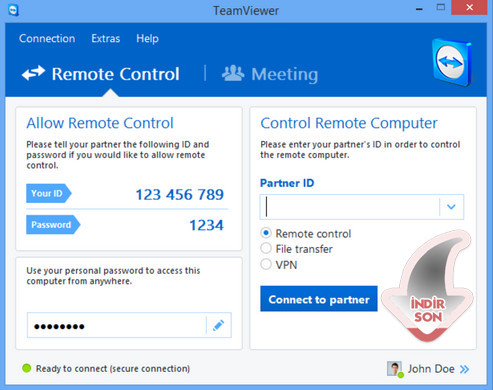Open the Help menu
Image resolution: width=493 pixels, height=390 pixels.
[x=147, y=39]
